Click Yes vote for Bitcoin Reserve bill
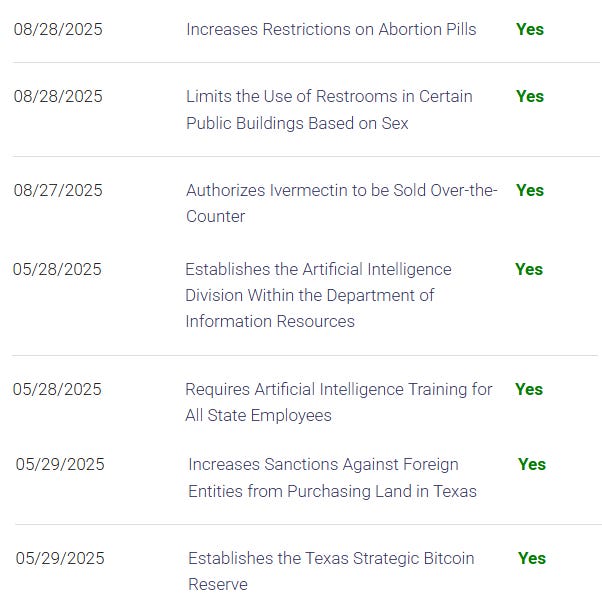 pyautogui.click(x=532, y=558)
